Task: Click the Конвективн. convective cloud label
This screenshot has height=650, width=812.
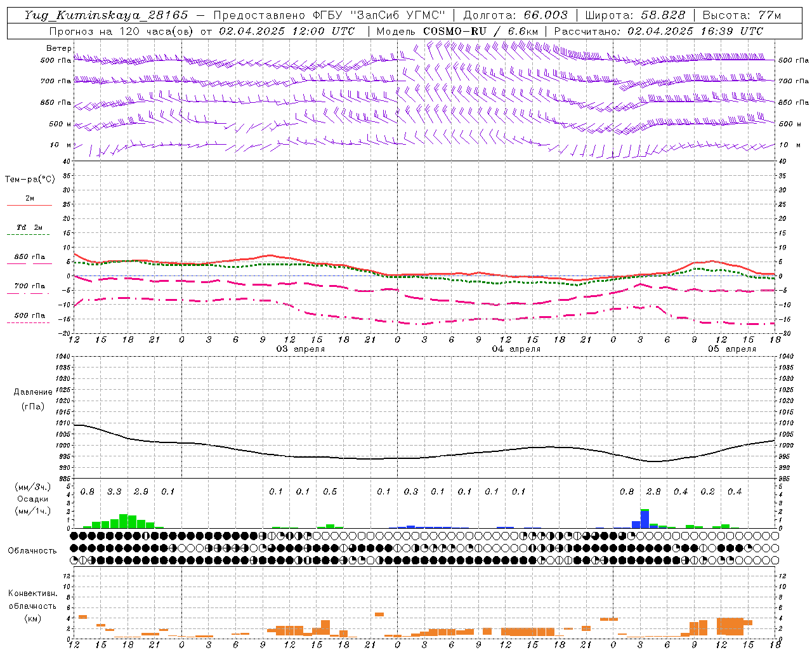Action: click(x=32, y=594)
